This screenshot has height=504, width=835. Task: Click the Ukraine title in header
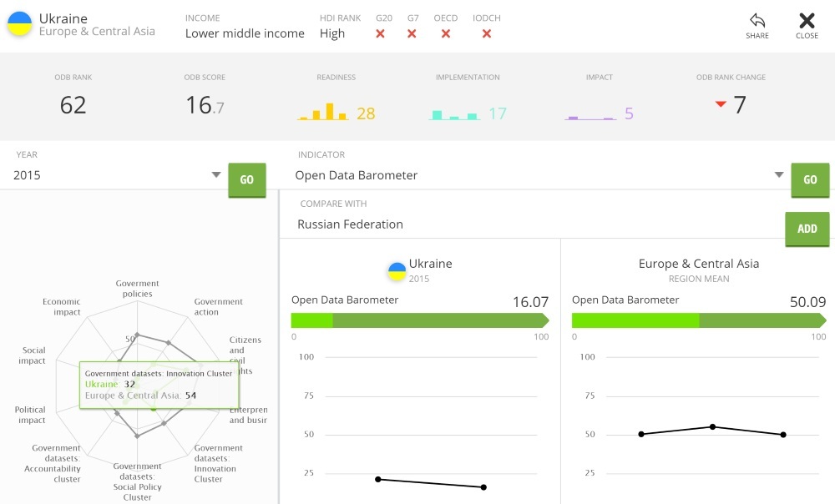click(x=63, y=18)
